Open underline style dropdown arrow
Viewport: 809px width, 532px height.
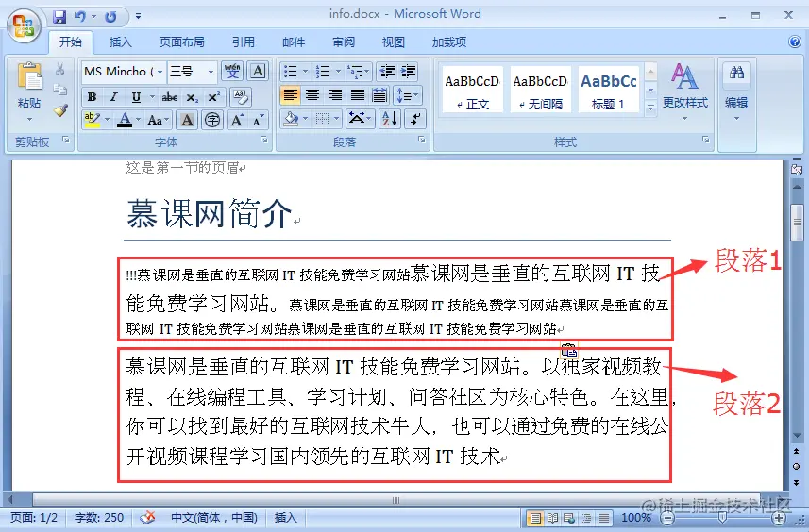tap(152, 96)
